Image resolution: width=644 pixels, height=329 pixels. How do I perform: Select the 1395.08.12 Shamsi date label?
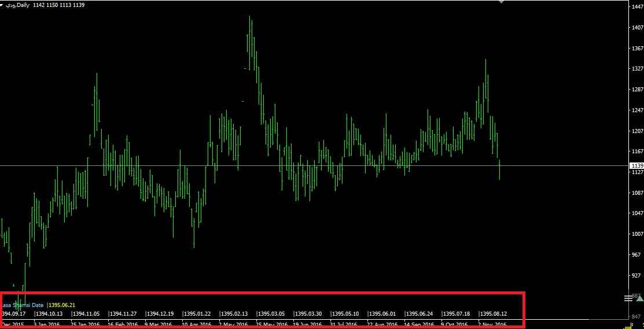(x=494, y=314)
